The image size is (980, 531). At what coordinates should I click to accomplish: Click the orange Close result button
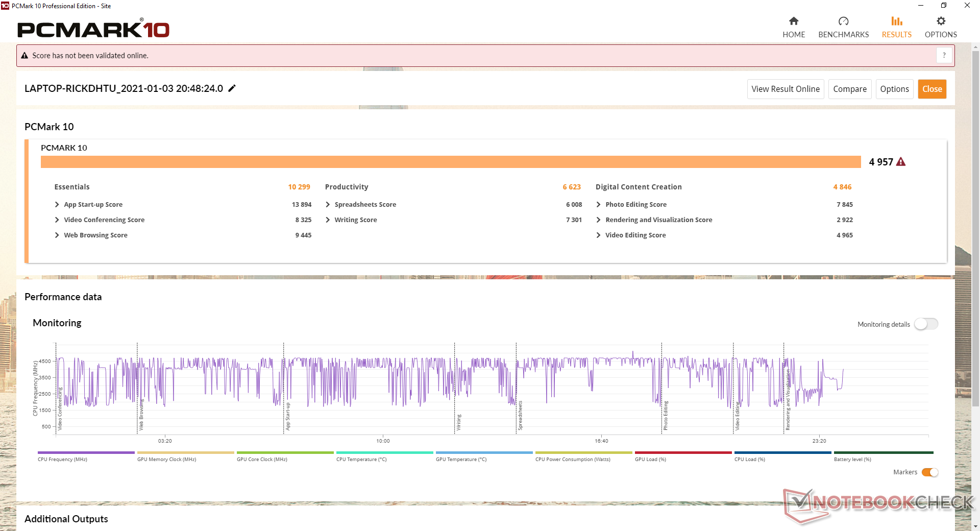pos(932,89)
